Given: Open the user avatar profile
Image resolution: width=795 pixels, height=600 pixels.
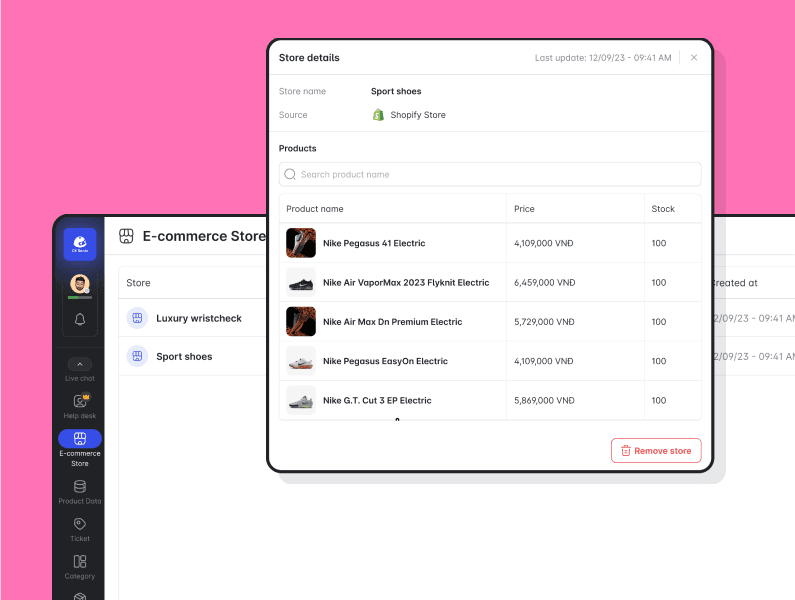Looking at the screenshot, I should coord(80,284).
